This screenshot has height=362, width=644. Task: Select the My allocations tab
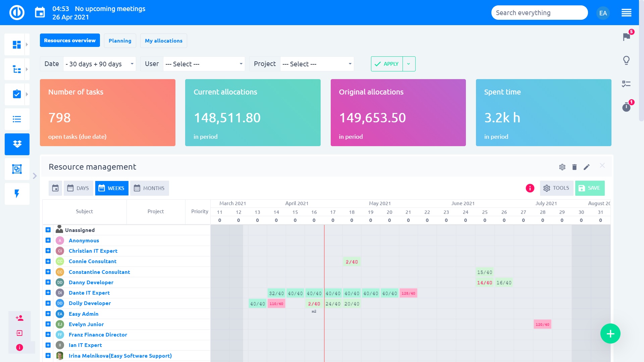pyautogui.click(x=164, y=41)
